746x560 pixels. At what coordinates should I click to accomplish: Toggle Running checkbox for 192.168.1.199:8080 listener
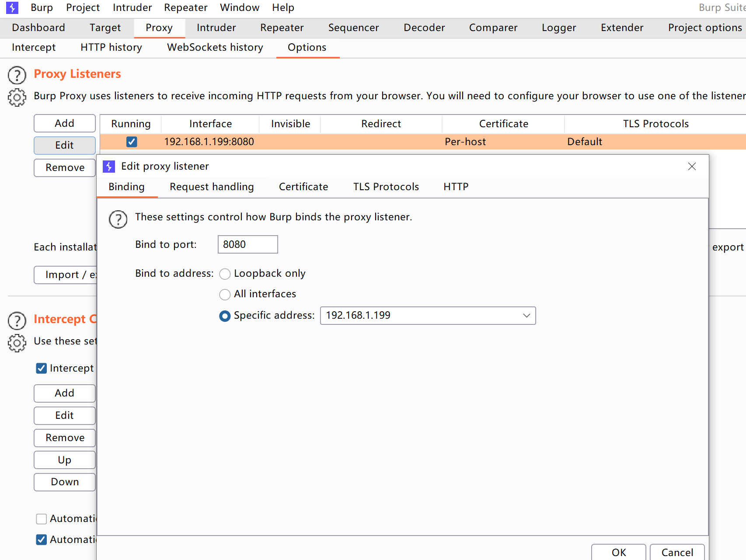tap(132, 142)
